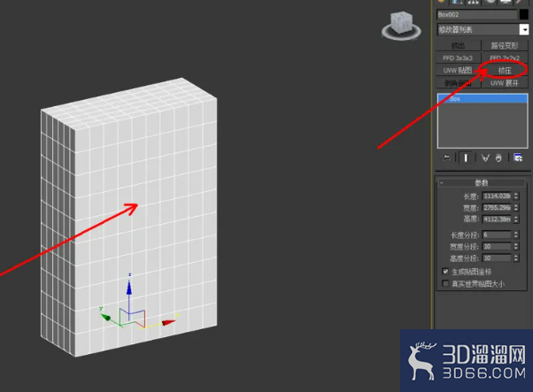Click the Make Unique icon
Image resolution: width=533 pixels, height=392 pixels.
485,158
